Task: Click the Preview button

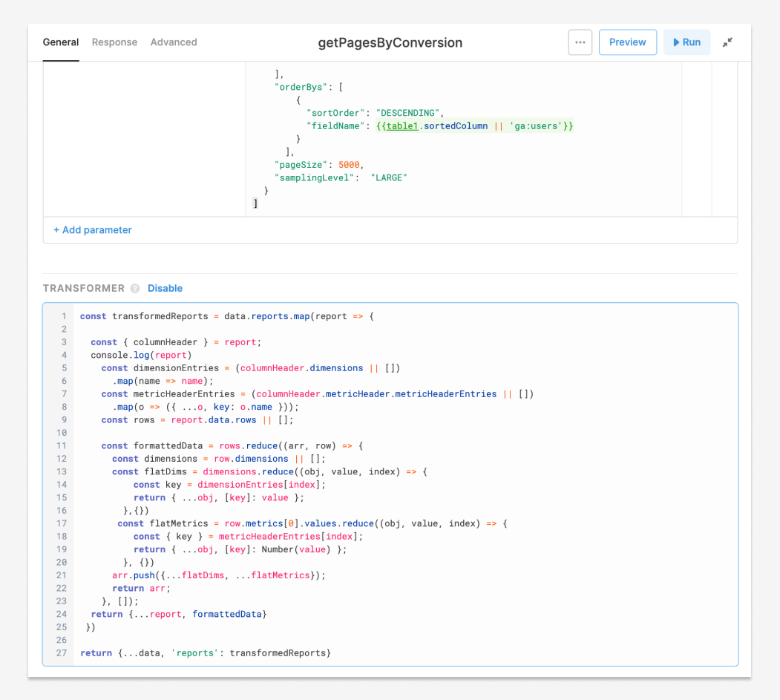Action: click(627, 42)
